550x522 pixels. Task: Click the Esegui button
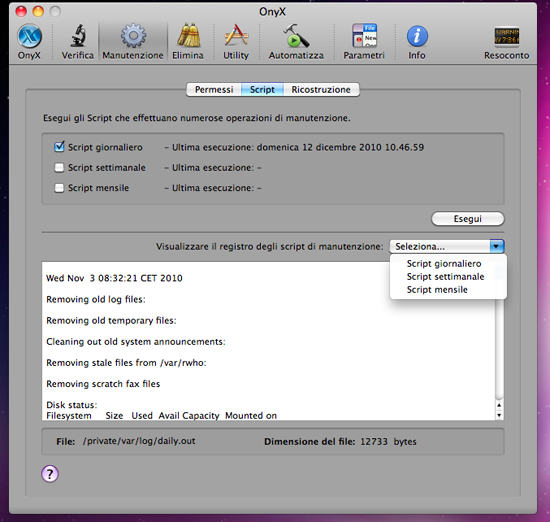pyautogui.click(x=468, y=219)
